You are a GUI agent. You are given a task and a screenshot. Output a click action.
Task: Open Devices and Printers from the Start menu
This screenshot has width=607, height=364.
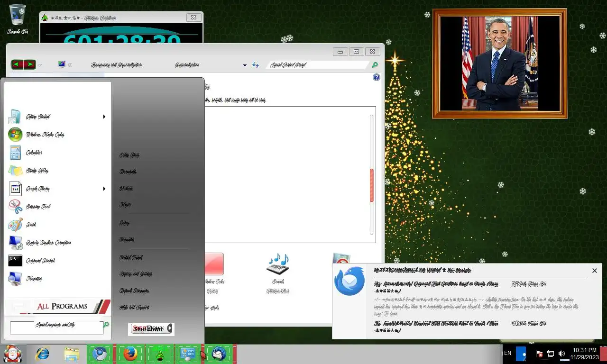pos(136,274)
